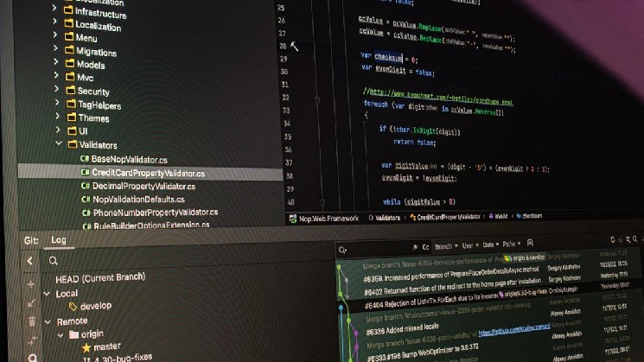
Task: Select the Models folder
Action: point(91,65)
